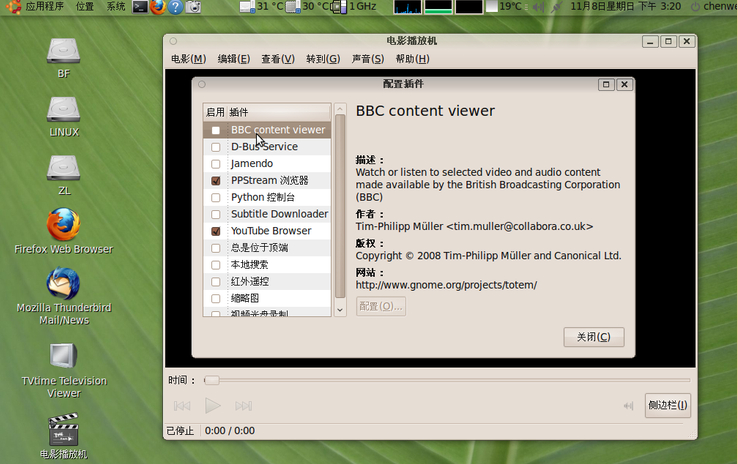738x464 pixels.
Task: Open the 电影(M) menu
Action: tap(188, 59)
